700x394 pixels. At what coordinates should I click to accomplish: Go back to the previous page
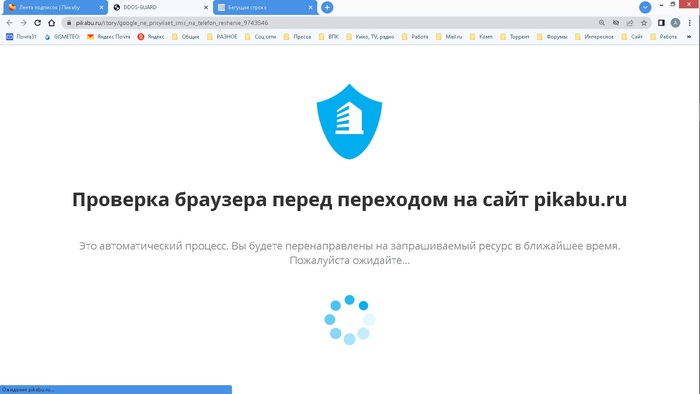(x=9, y=23)
